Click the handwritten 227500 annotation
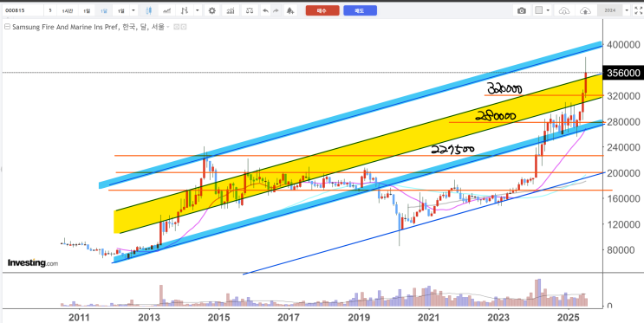Image resolution: width=644 pixels, height=323 pixels. point(452,149)
